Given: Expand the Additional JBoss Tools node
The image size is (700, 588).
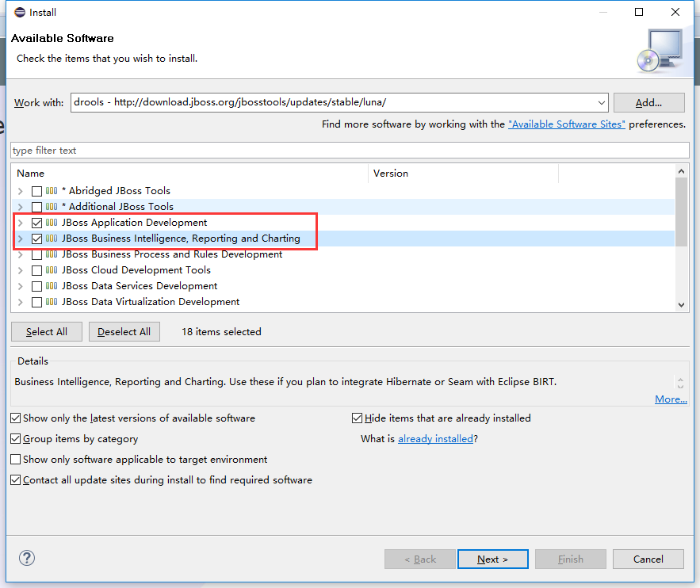Looking at the screenshot, I should pos(20,207).
